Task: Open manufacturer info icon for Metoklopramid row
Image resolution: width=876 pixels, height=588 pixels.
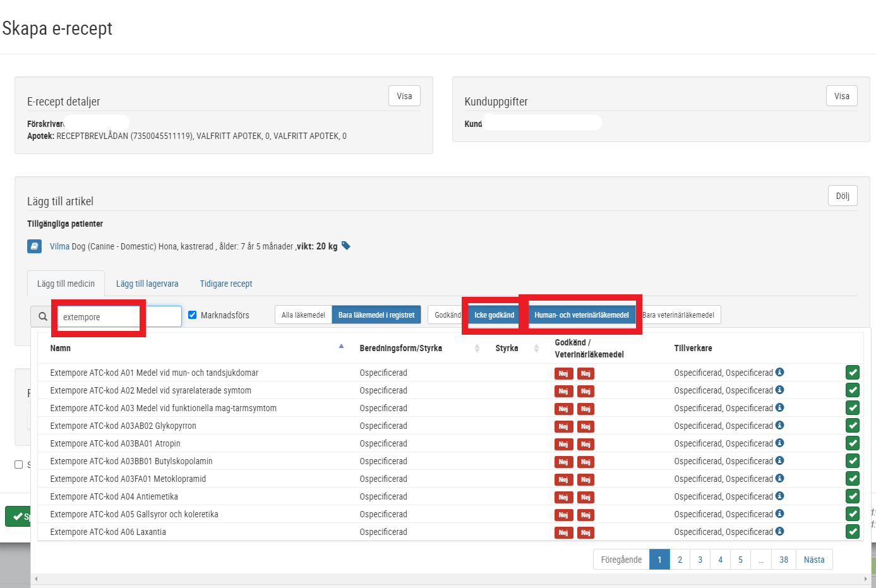Action: click(780, 478)
